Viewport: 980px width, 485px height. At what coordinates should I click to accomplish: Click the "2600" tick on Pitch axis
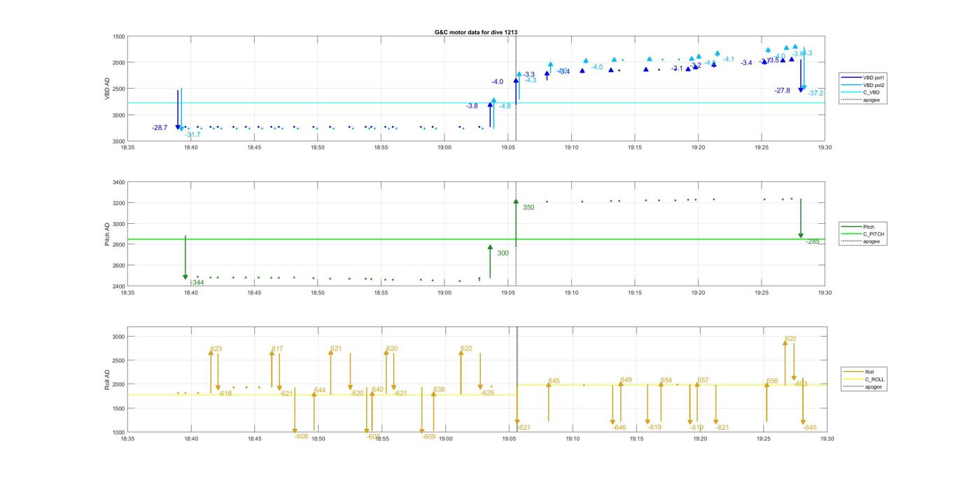pos(119,266)
